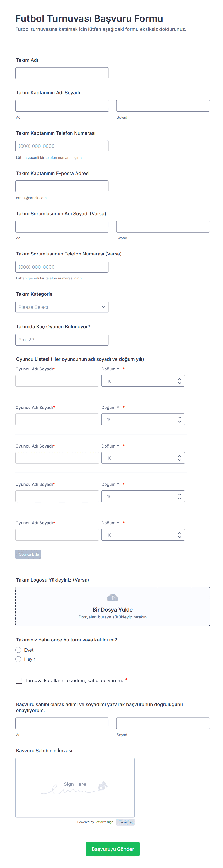Focus the captain's phone number field
This screenshot has width=223, height=868.
click(x=62, y=146)
